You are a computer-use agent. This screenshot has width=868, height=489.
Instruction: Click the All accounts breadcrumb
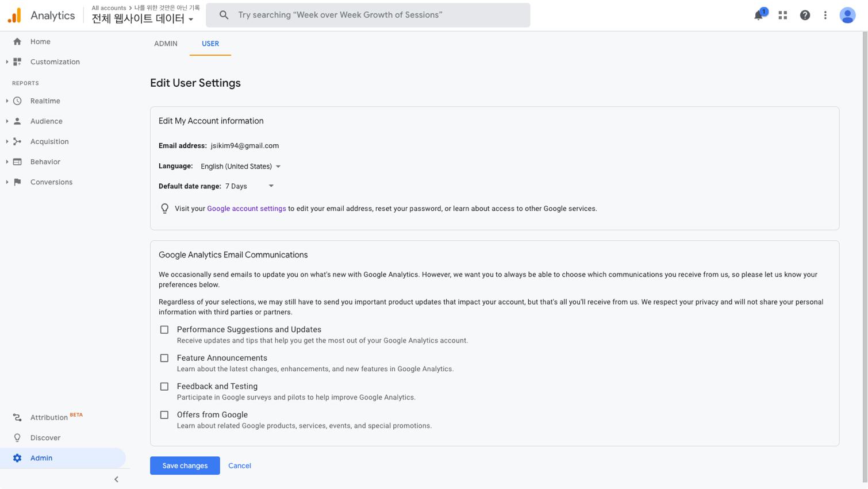pyautogui.click(x=109, y=8)
